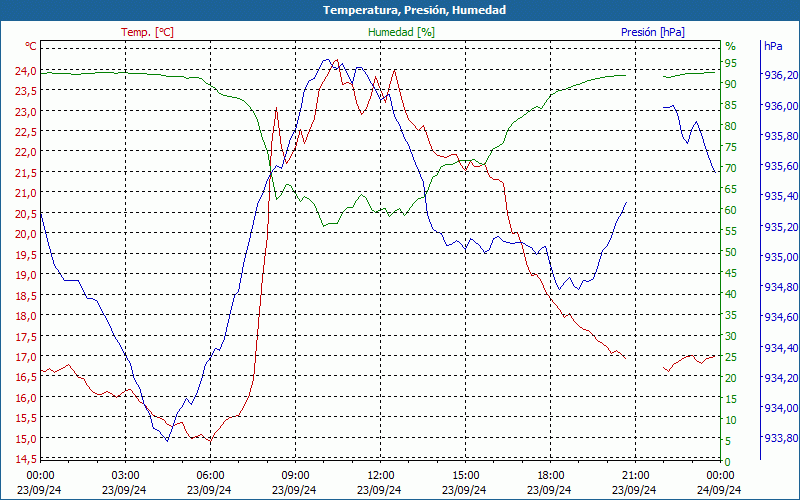This screenshot has width=800, height=500.
Task: Click the 934,40 pressure axis value
Action: point(781,348)
